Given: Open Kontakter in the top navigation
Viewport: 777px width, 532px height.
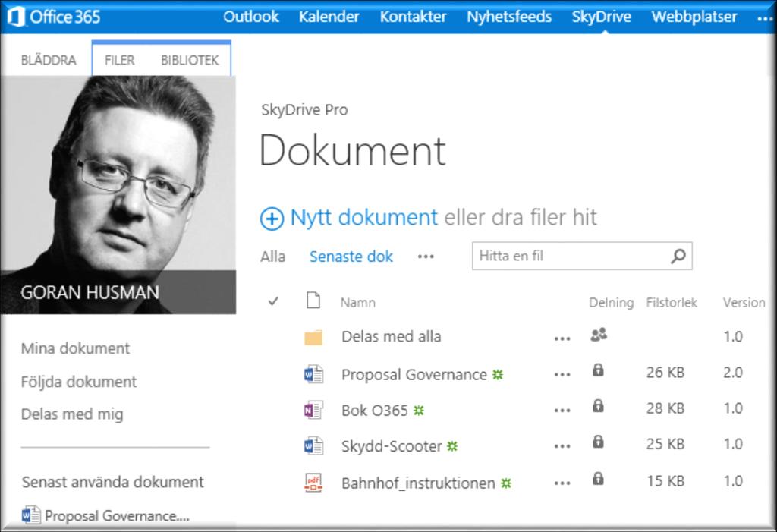Looking at the screenshot, I should (x=414, y=17).
